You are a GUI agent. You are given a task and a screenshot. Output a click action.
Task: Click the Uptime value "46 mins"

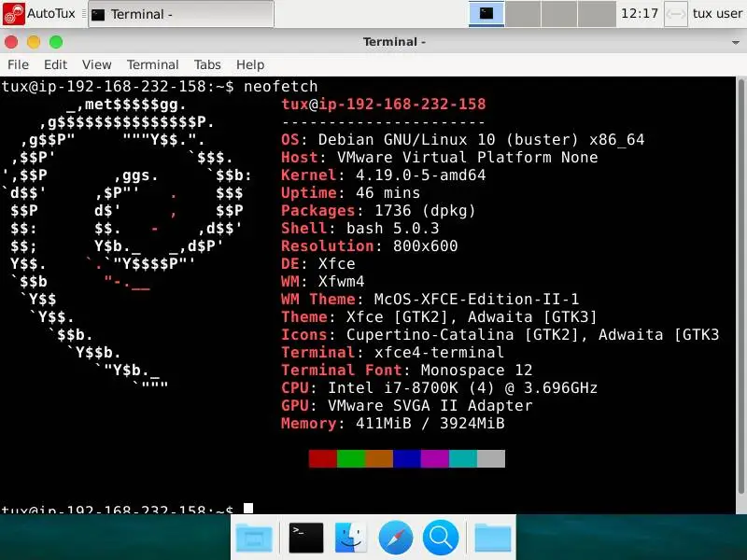point(388,193)
